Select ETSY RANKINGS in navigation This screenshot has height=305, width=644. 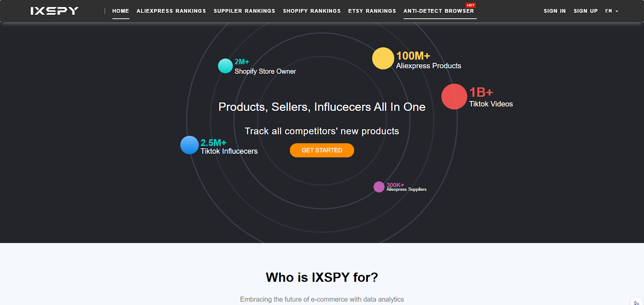pos(372,11)
